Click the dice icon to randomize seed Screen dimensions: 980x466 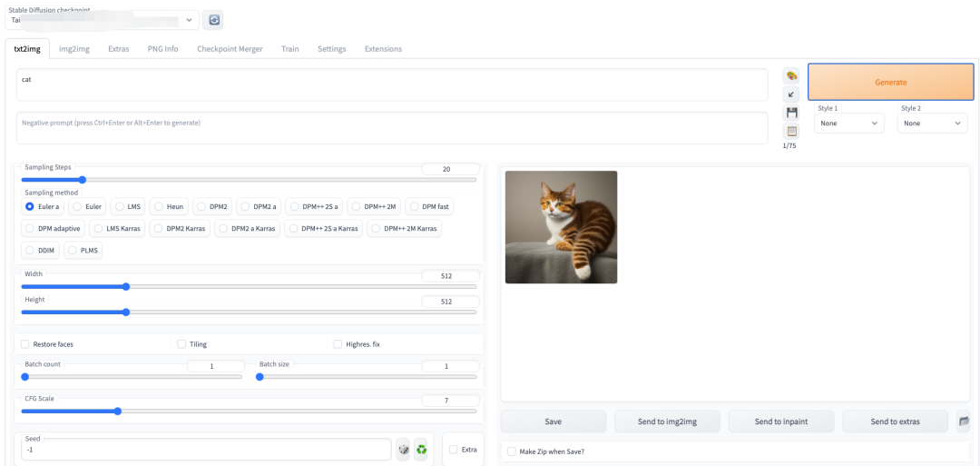403,449
